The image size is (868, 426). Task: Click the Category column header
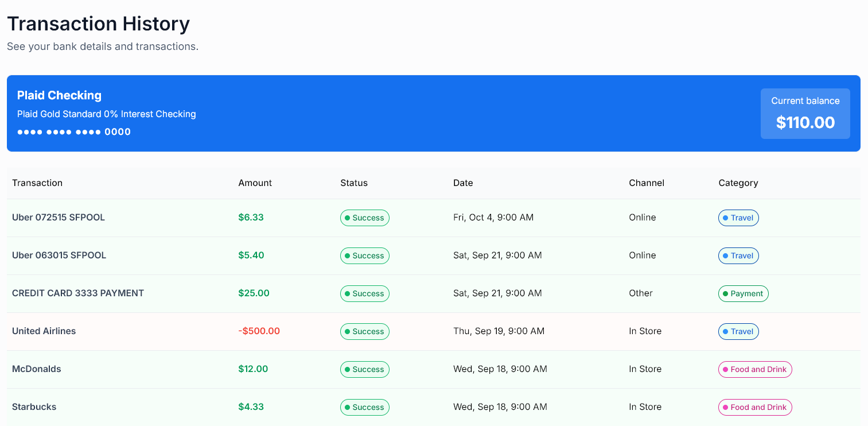point(738,183)
